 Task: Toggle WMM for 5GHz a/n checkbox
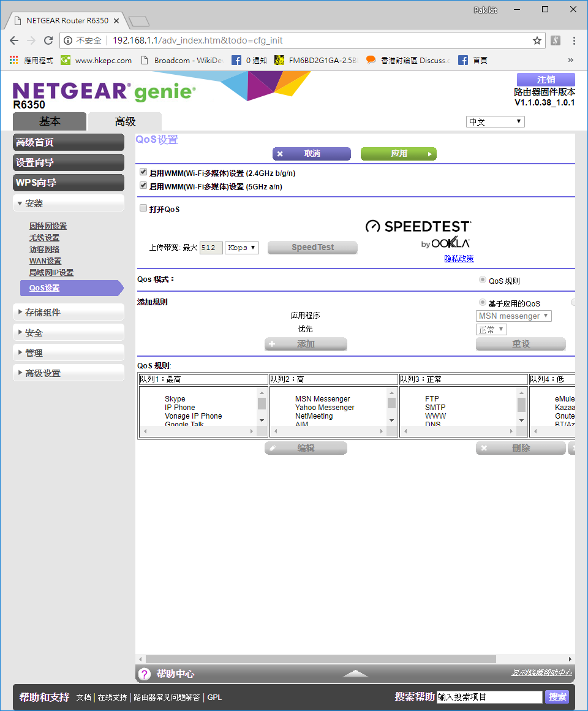[143, 186]
